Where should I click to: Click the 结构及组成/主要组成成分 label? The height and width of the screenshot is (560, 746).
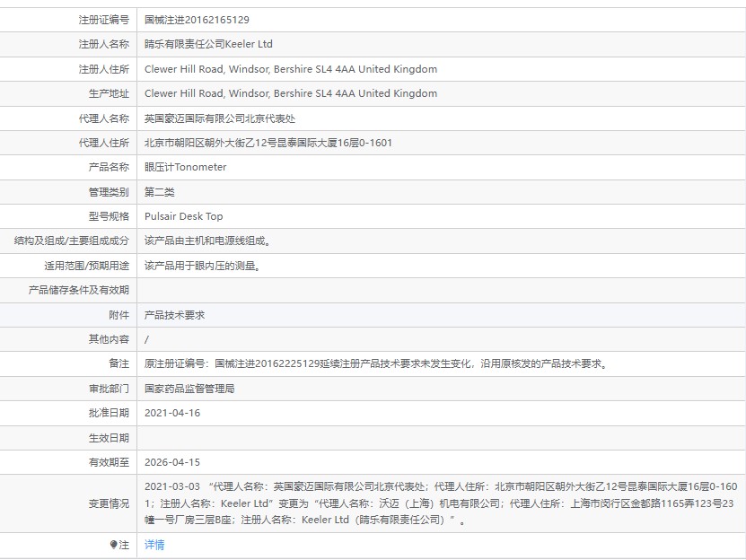tap(71, 241)
